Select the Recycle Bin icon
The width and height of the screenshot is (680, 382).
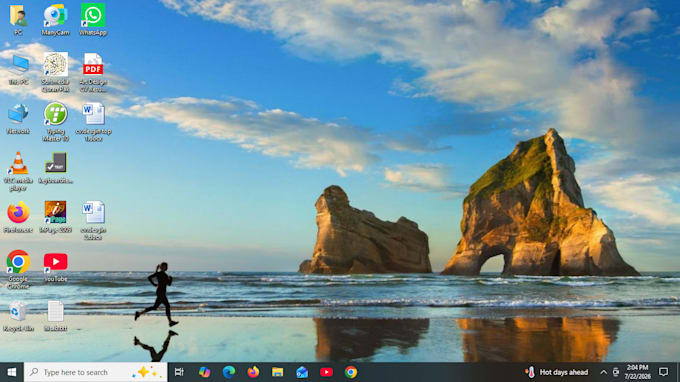pyautogui.click(x=18, y=317)
